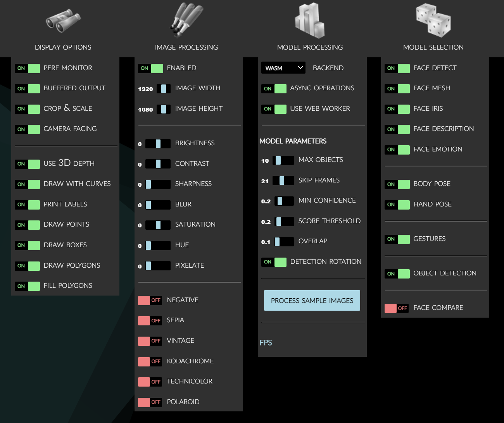Disable Object Detection model
This screenshot has height=423, width=504.
pos(397,274)
